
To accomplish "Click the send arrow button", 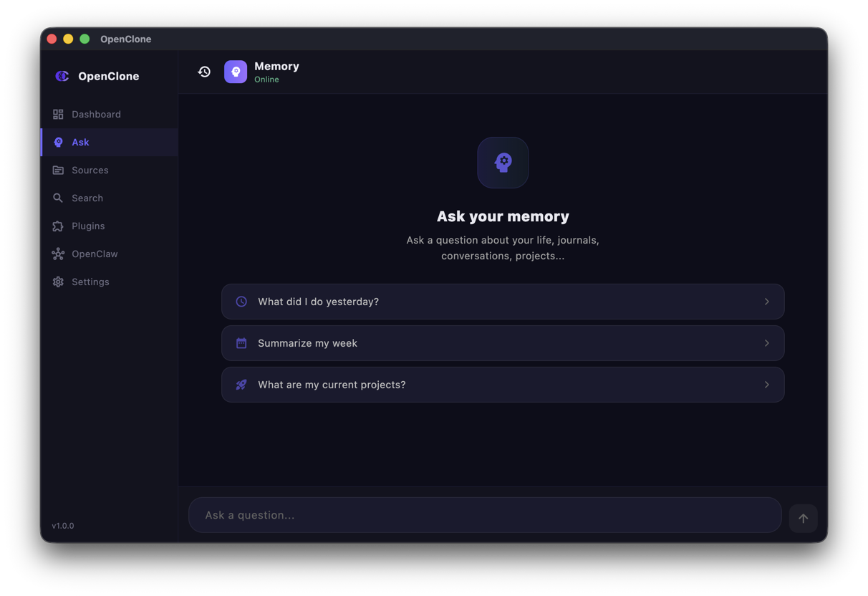I will [803, 518].
